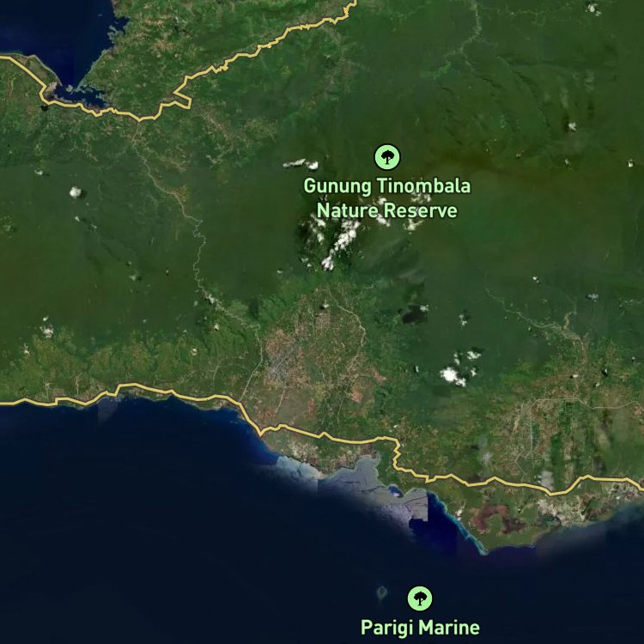
Task: Click the isolated small cloud in western forest
Action: (76, 191)
